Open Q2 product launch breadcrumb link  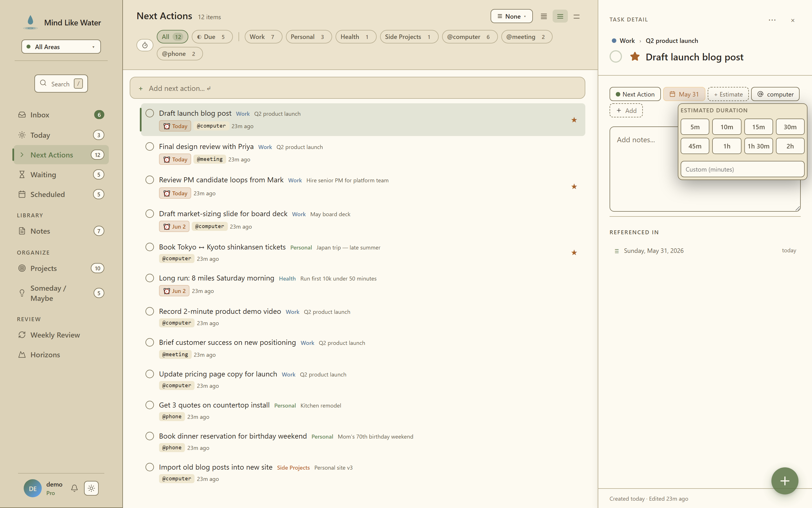click(672, 41)
